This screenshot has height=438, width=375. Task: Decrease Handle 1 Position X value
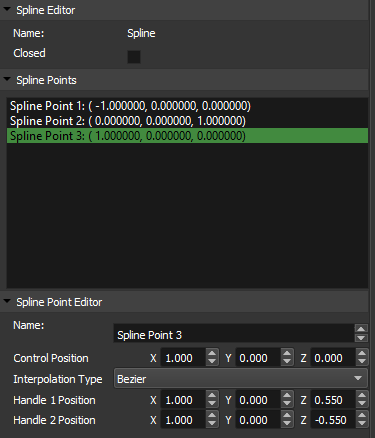[x=212, y=403]
